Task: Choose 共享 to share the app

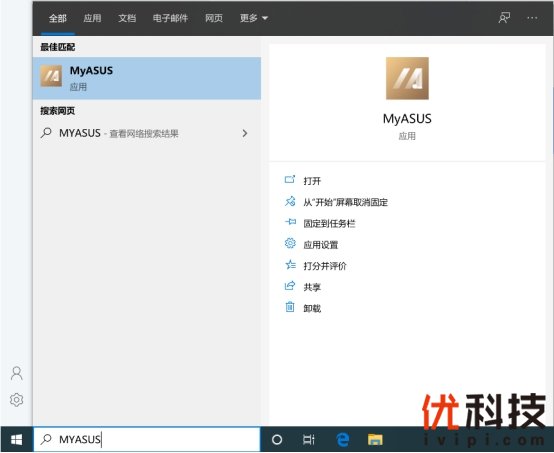Action: coord(312,287)
